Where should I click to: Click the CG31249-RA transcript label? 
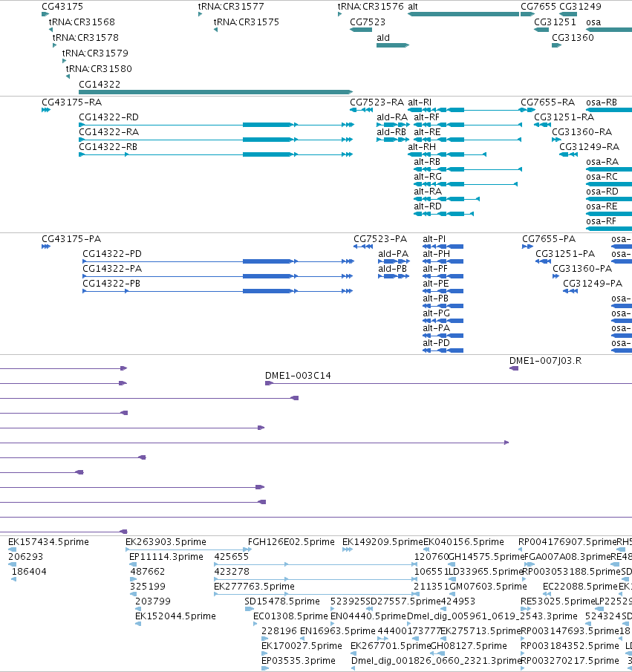click(x=589, y=147)
